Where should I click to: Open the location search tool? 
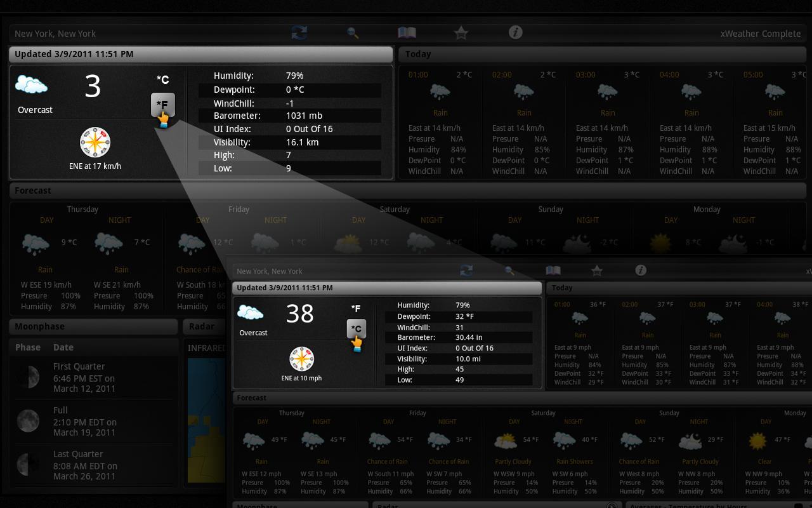353,32
